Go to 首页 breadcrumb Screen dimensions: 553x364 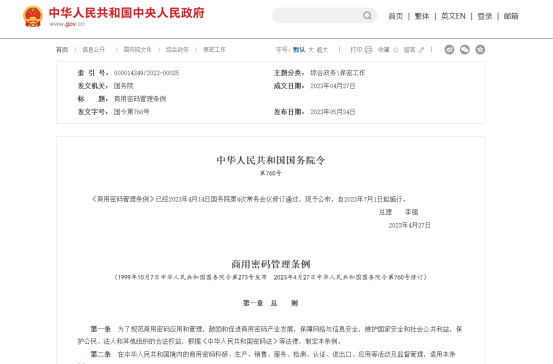(62, 50)
